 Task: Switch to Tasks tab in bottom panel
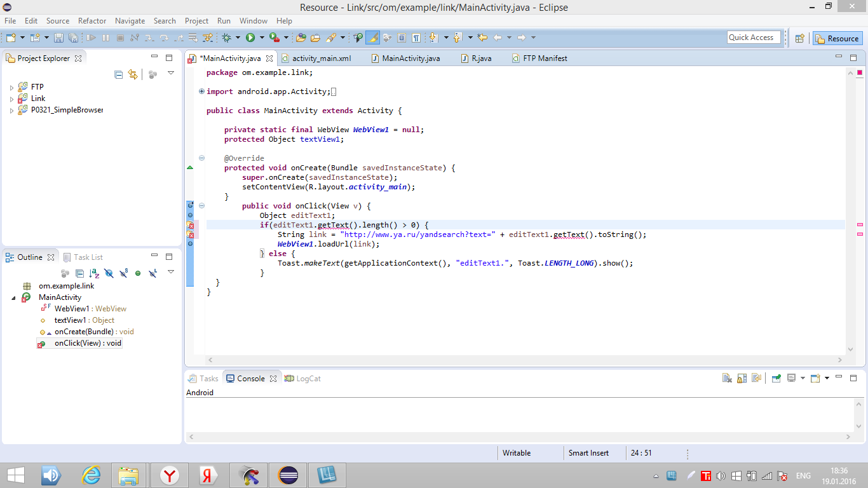pos(203,378)
